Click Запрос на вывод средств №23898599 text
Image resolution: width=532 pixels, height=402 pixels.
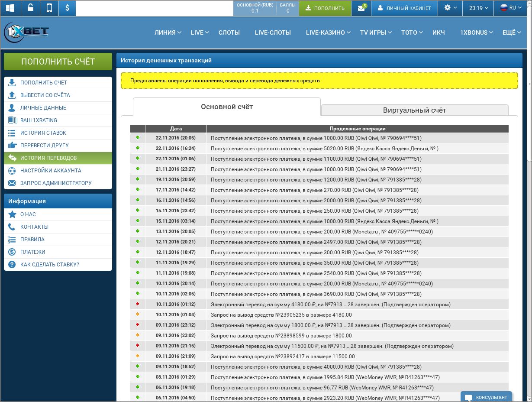coord(281,335)
